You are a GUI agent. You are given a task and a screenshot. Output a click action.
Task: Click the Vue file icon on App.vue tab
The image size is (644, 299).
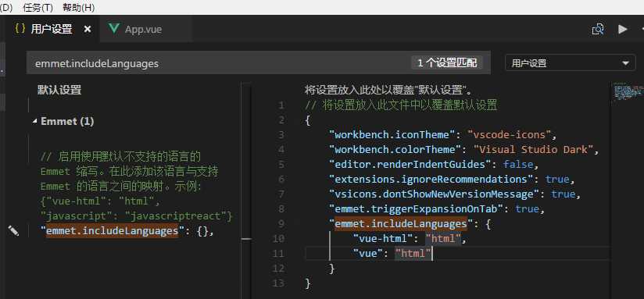pyautogui.click(x=114, y=29)
